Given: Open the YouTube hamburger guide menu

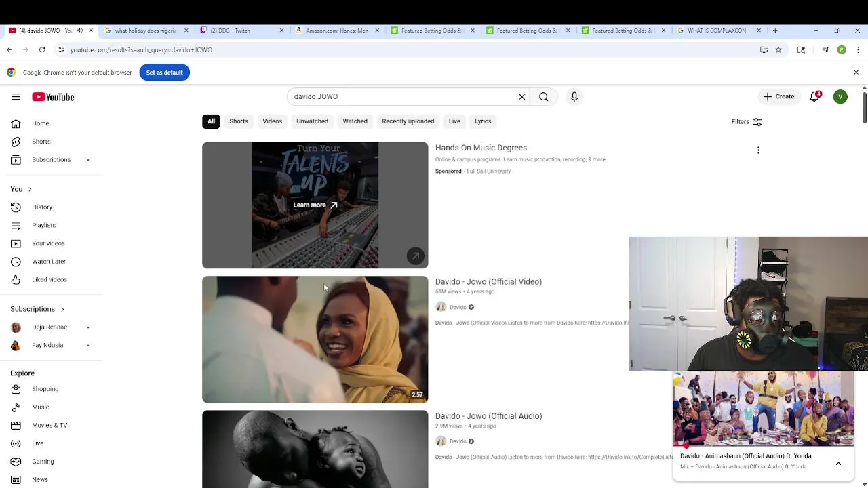Looking at the screenshot, I should 16,97.
